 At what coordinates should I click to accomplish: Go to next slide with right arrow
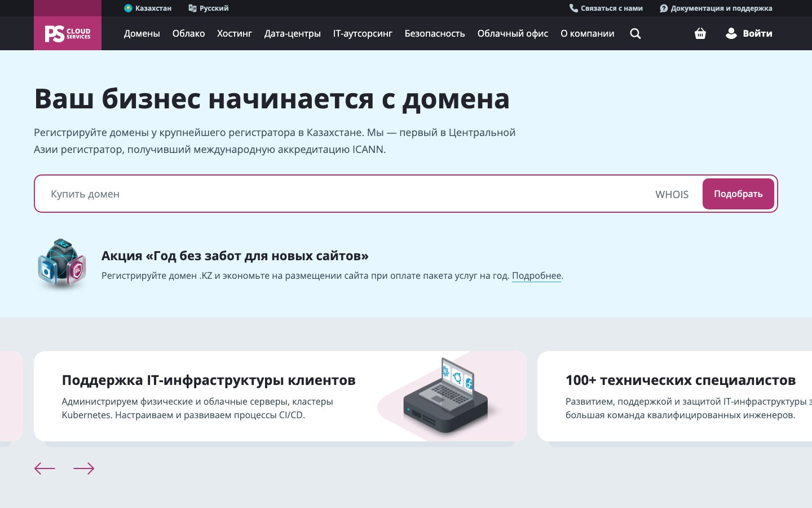[x=84, y=468]
